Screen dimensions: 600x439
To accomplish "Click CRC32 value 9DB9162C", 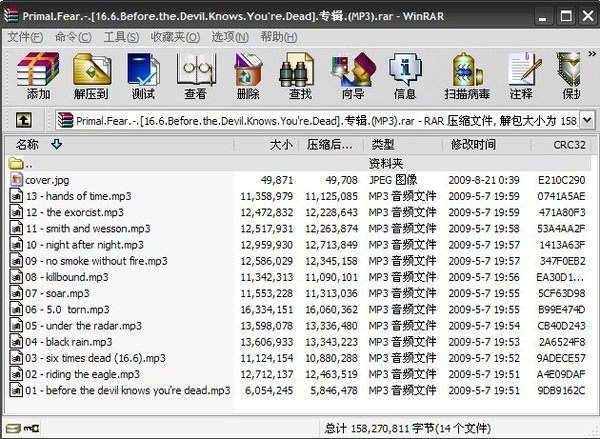I will 561,390.
